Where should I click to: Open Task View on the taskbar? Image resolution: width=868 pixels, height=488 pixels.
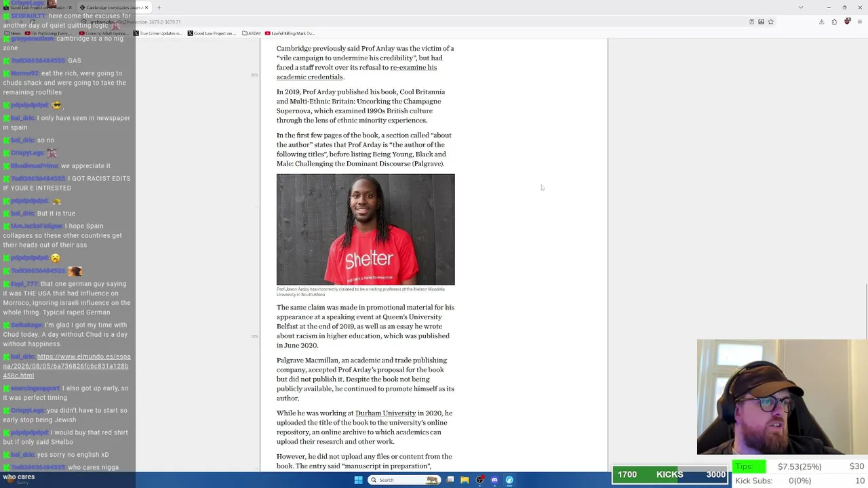tap(450, 480)
